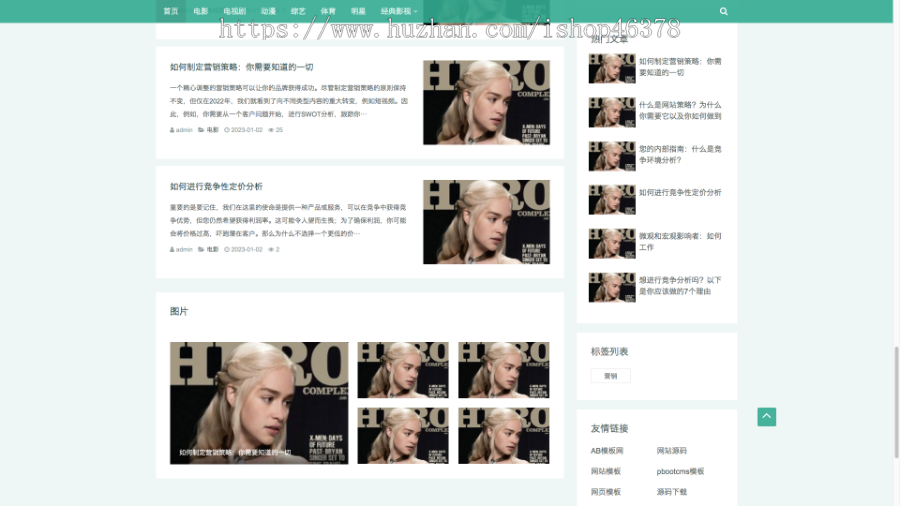900x506 pixels.
Task: Click thumbnail image of 竞争性定价分析 article in list
Action: click(486, 222)
